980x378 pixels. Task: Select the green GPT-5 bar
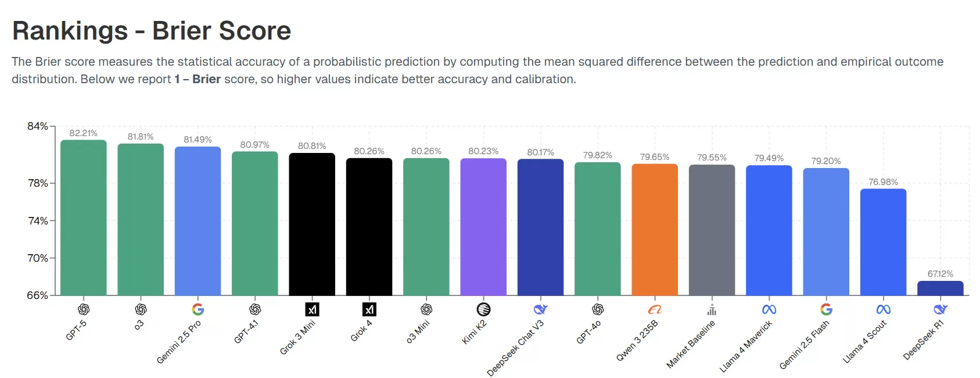pos(84,217)
